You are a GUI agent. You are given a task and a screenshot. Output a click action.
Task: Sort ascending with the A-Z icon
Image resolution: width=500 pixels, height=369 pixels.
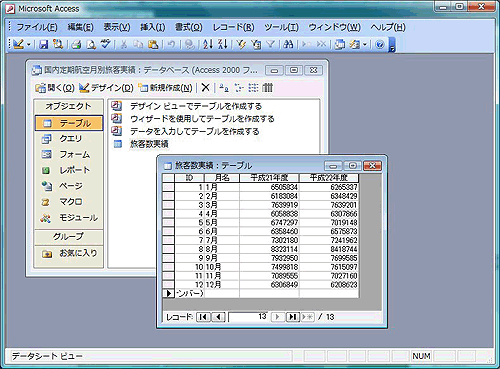pos(208,44)
